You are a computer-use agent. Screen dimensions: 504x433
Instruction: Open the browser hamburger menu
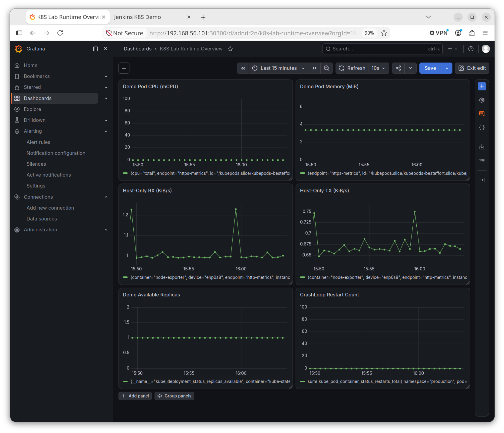click(485, 33)
